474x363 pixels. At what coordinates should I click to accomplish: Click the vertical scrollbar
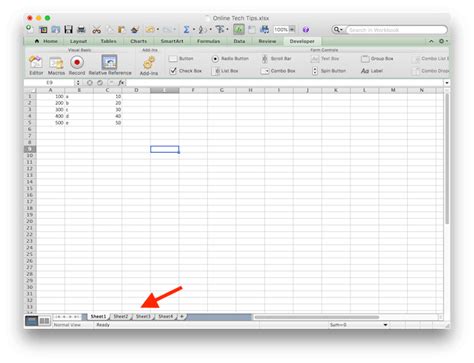pyautogui.click(x=447, y=159)
